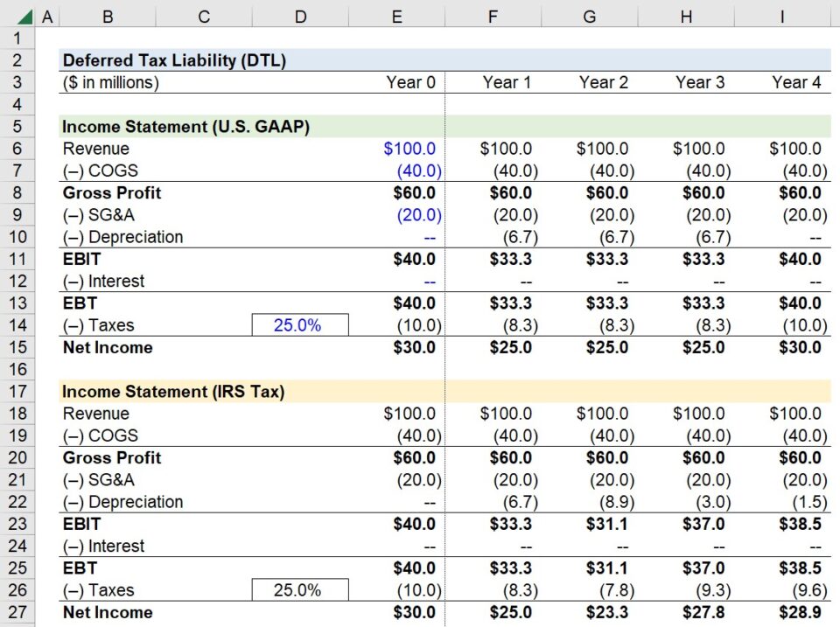Select the Year 1 Depreciation cell showing (6.7)
The image size is (840, 627).
point(493,237)
